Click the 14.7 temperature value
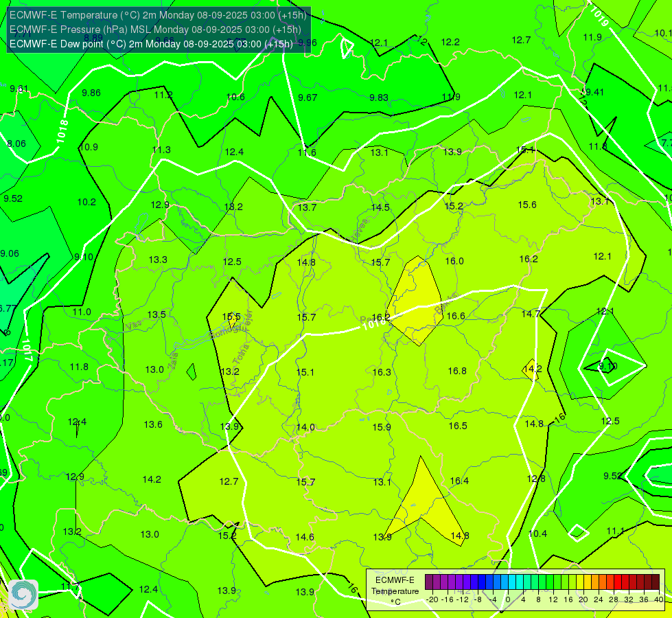The height and width of the screenshot is (618, 672). (531, 314)
